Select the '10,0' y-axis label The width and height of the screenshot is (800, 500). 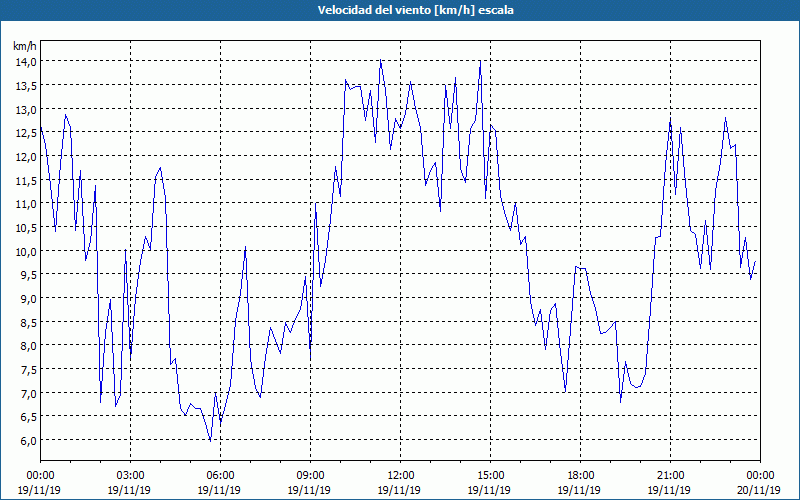(x=27, y=252)
